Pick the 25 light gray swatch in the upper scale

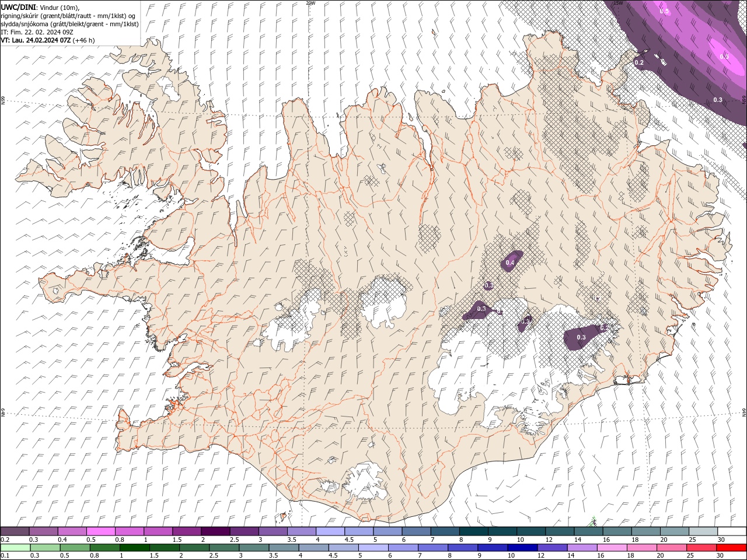click(703, 531)
